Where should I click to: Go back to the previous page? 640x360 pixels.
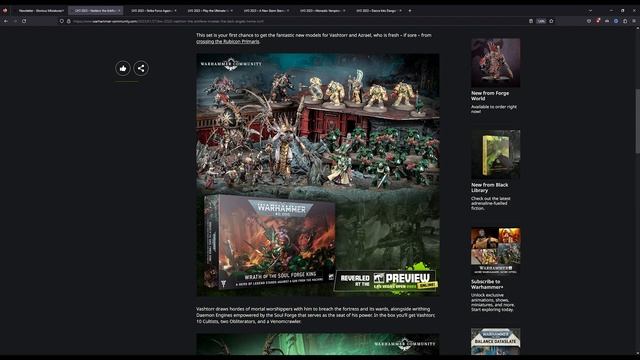[6, 21]
